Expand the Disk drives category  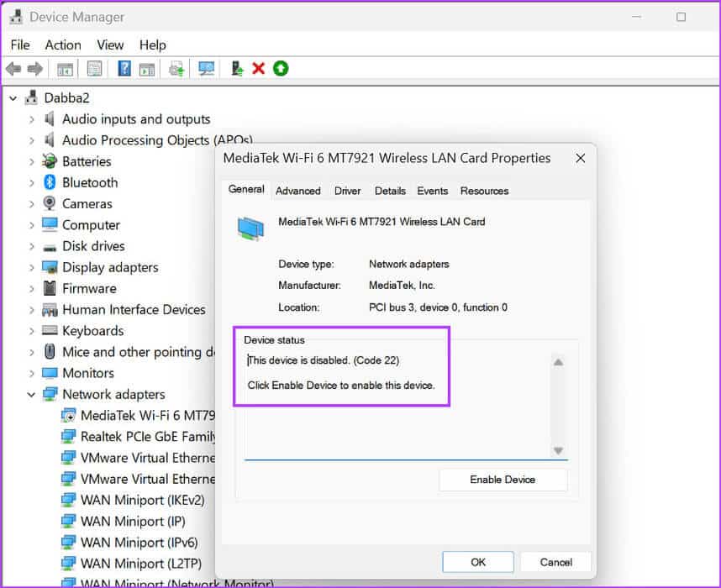tap(31, 246)
